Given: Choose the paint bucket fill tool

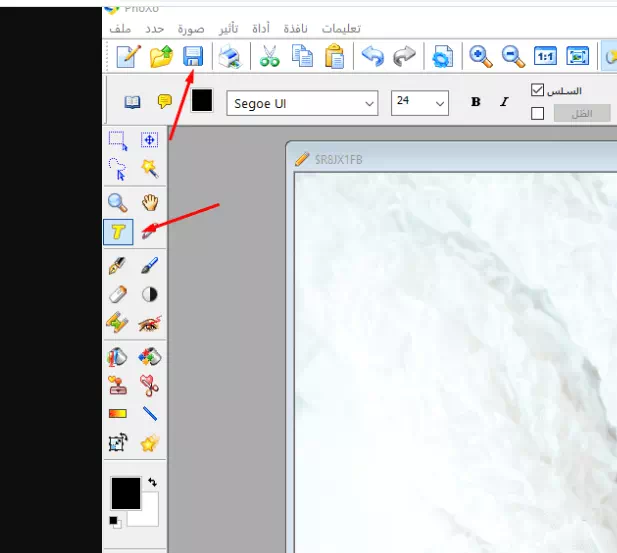Looking at the screenshot, I should point(117,357).
